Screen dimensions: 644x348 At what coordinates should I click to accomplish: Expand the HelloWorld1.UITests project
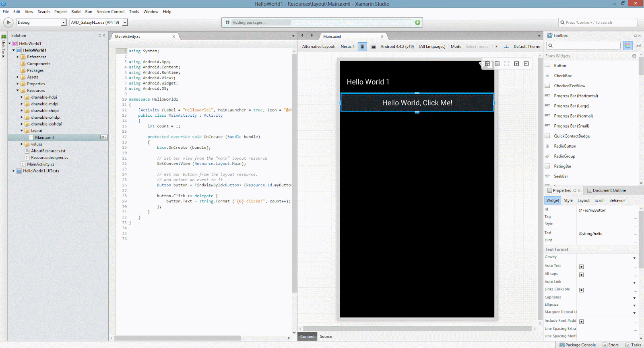click(13, 171)
